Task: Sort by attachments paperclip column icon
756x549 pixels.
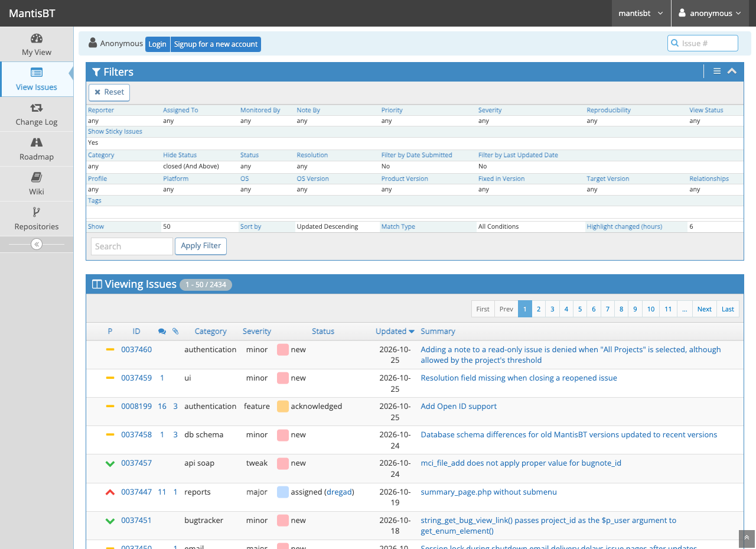Action: click(x=175, y=332)
